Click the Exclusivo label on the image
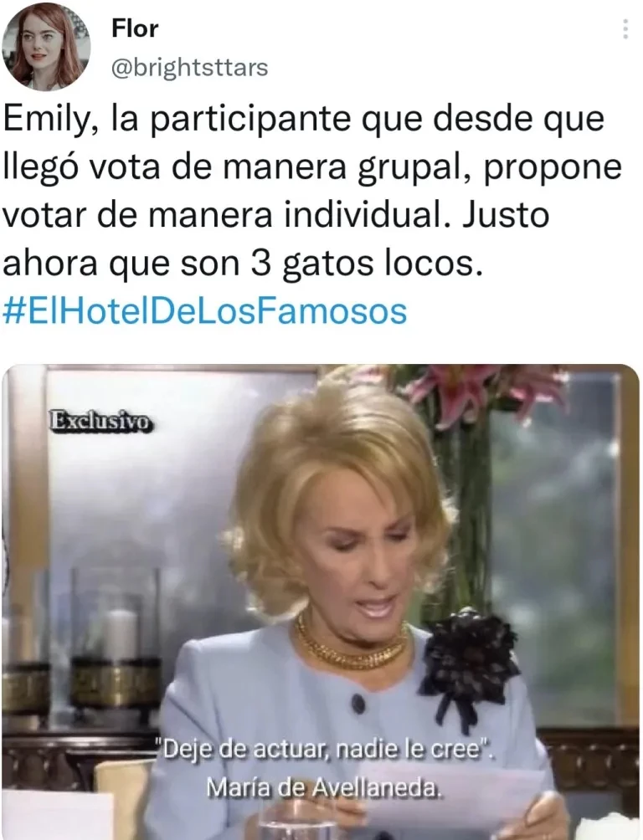Image resolution: width=643 pixels, height=840 pixels. click(x=100, y=421)
